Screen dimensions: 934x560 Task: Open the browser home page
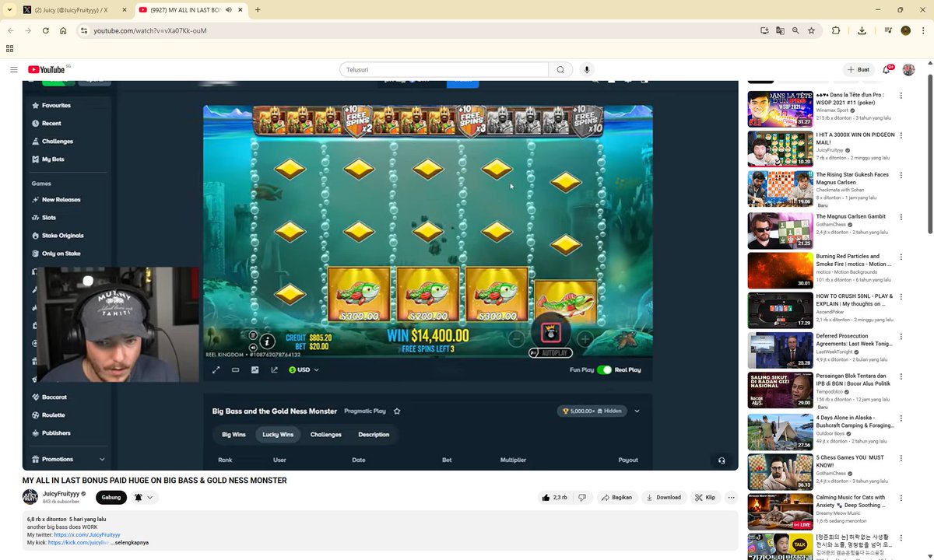coord(63,30)
